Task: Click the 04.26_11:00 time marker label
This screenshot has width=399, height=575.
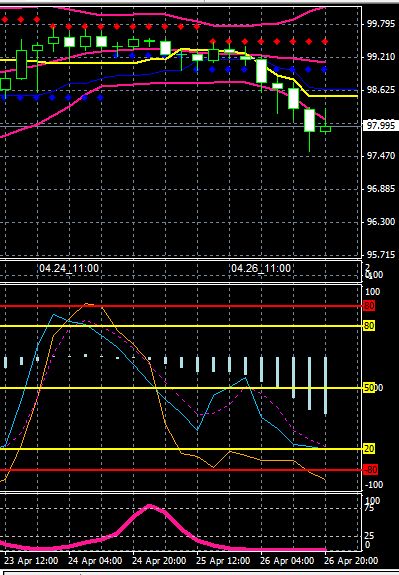Action: [261, 268]
